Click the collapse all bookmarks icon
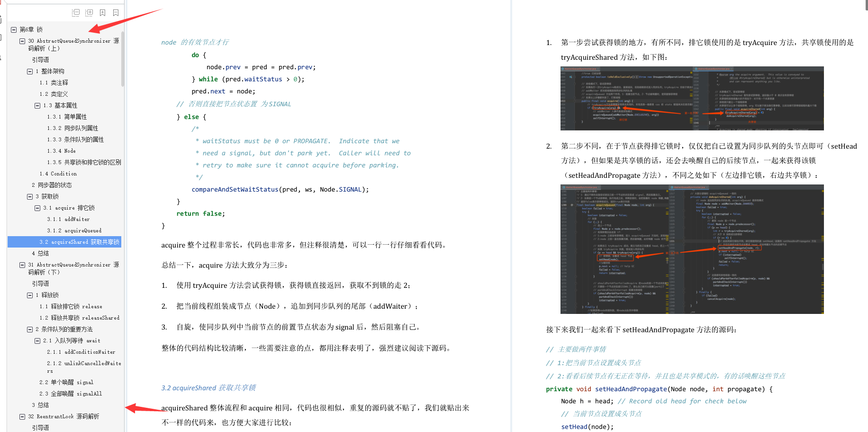 [76, 13]
